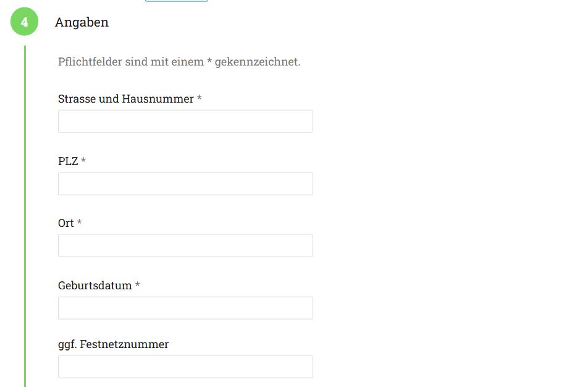The width and height of the screenshot is (588, 387).
Task: Click the partially visible button above Angaben
Action: (x=176, y=1)
